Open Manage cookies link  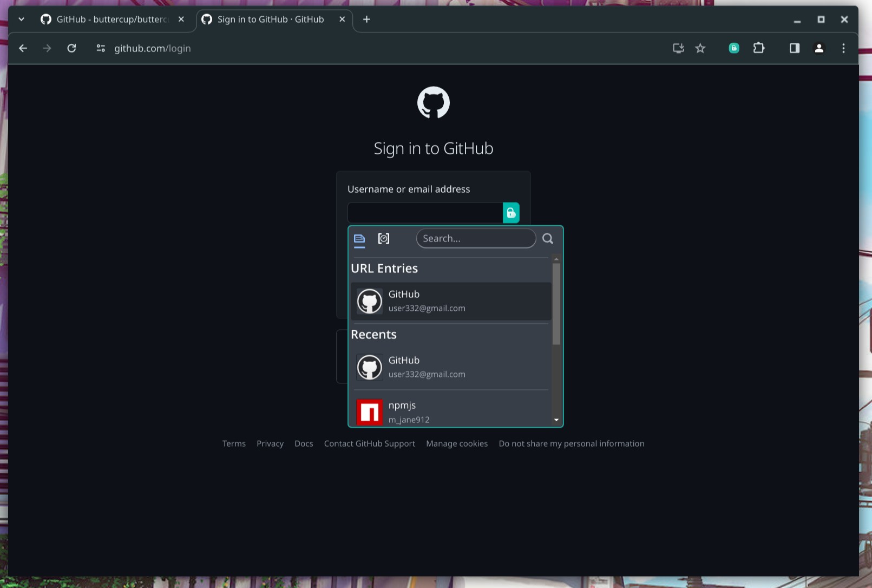click(457, 443)
